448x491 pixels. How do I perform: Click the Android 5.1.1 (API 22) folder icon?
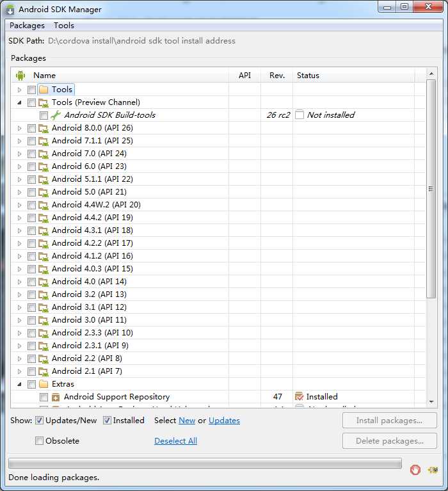(x=44, y=180)
